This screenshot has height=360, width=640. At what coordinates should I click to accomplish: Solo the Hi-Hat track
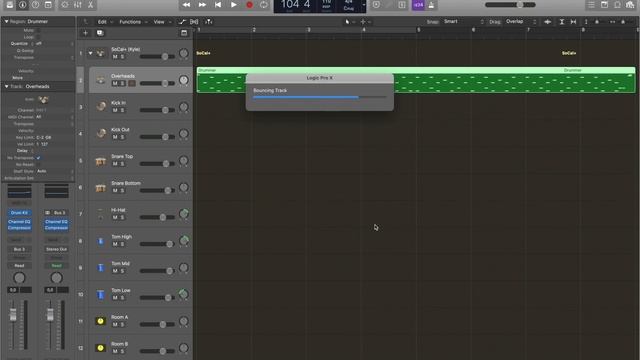(122, 217)
